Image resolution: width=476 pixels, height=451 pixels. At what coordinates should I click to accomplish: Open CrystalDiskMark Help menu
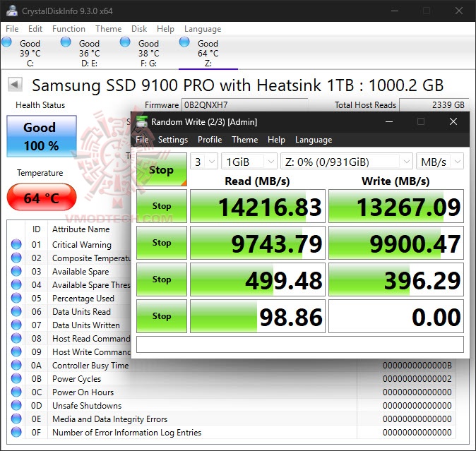(x=276, y=139)
